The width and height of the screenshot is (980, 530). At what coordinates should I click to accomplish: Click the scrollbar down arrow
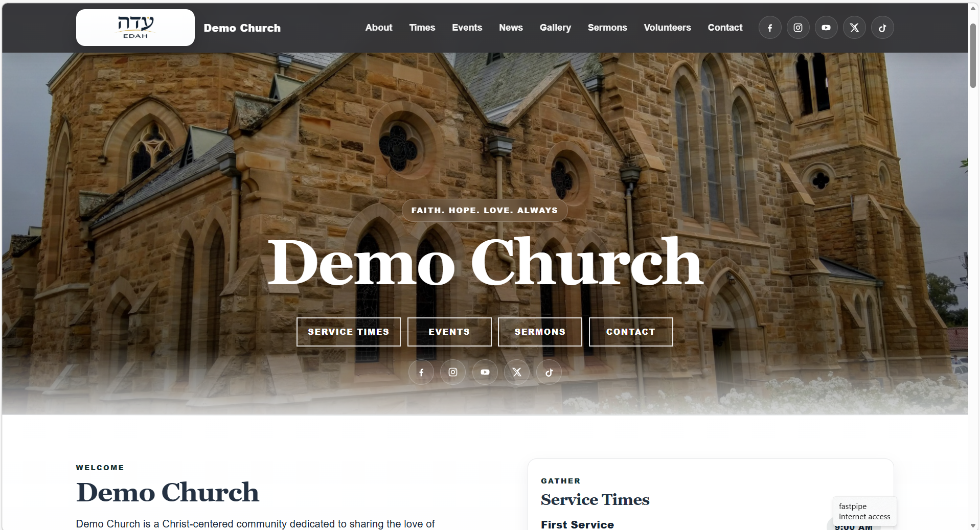973,525
